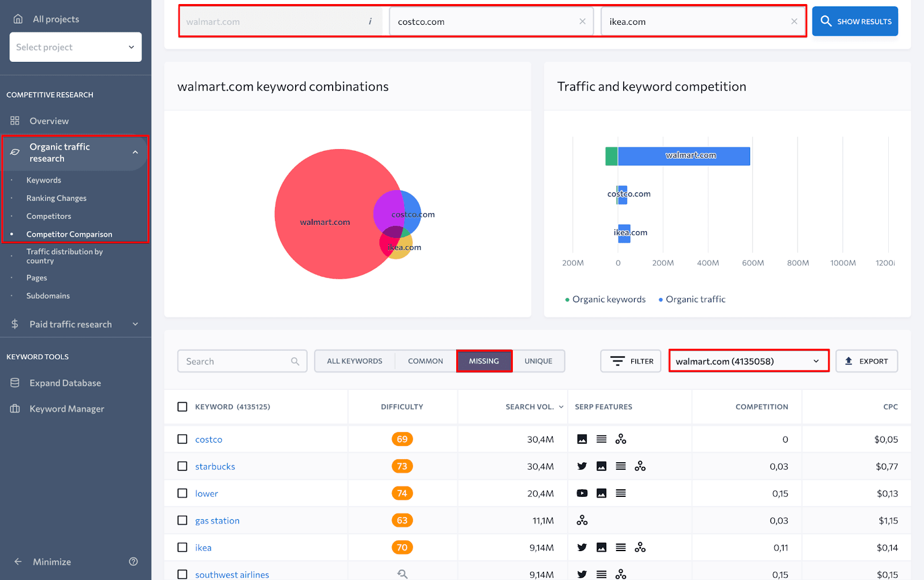The width and height of the screenshot is (924, 580).
Task: Switch to Common keywords tab
Action: [x=426, y=361]
